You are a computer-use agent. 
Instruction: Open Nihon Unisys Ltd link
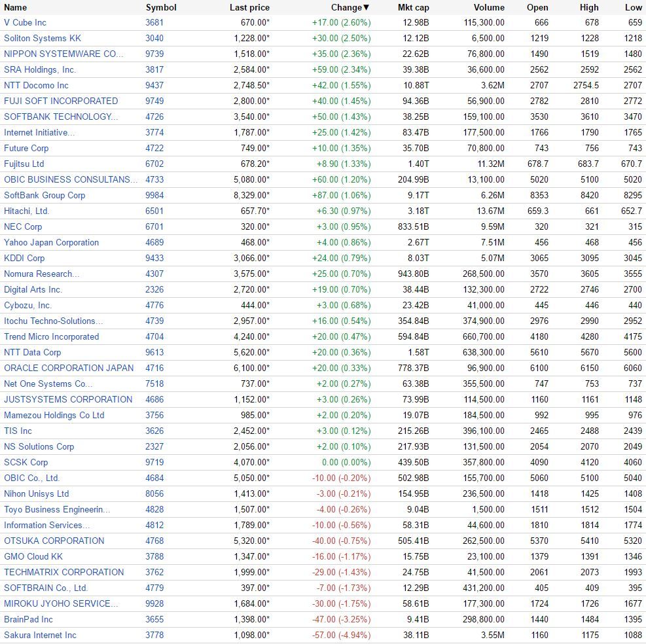[x=36, y=493]
